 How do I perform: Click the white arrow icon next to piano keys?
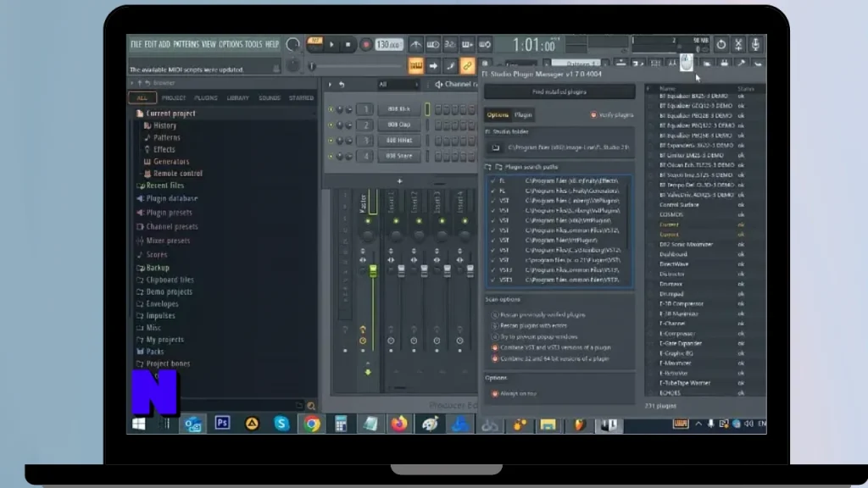(x=433, y=66)
